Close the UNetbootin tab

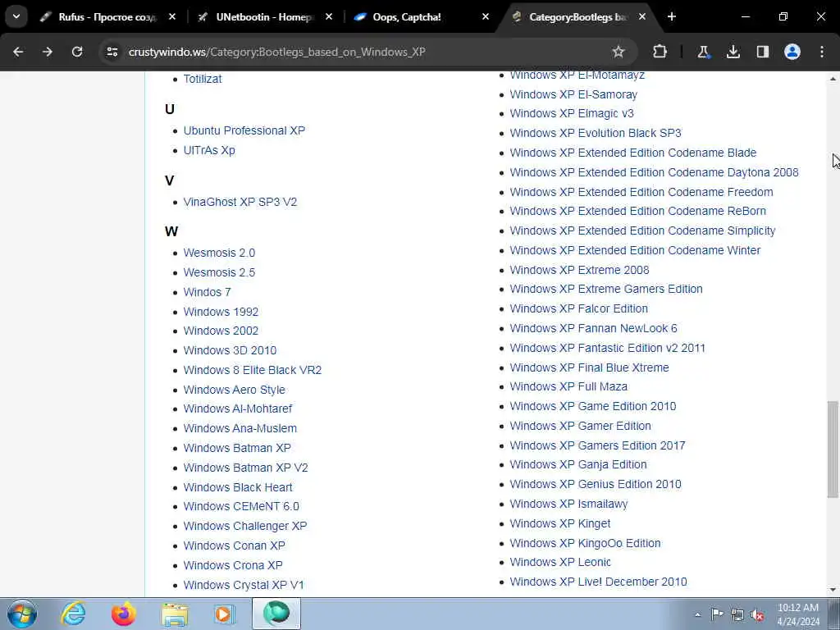[329, 16]
